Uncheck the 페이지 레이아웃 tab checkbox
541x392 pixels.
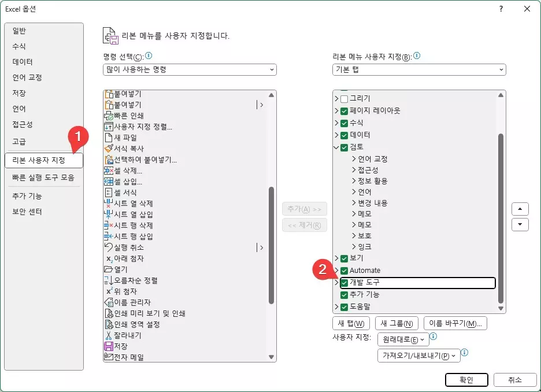tap(344, 111)
